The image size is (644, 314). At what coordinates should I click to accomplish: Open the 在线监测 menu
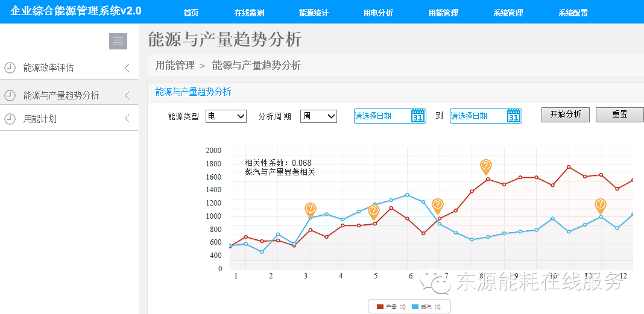click(249, 13)
